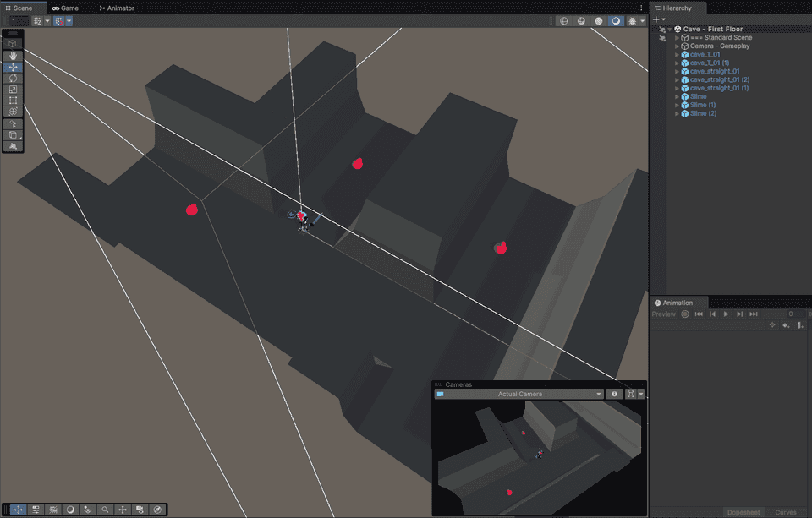Switch to Dopesheet view in the Animation panel
Viewport: 812px width, 518px height.
pos(743,512)
